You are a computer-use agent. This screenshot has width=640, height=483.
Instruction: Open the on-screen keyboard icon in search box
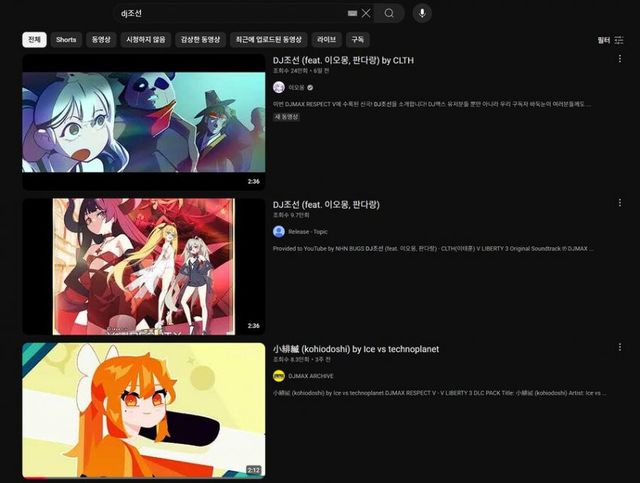(x=352, y=13)
